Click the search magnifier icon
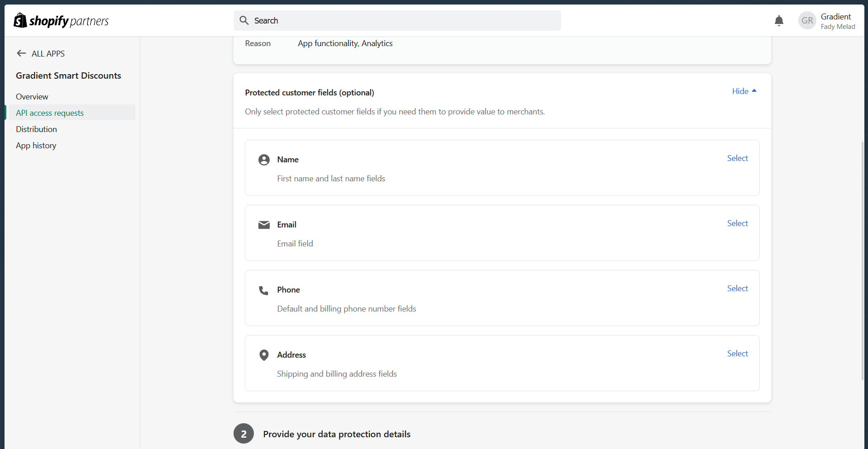This screenshot has width=868, height=449. point(244,20)
